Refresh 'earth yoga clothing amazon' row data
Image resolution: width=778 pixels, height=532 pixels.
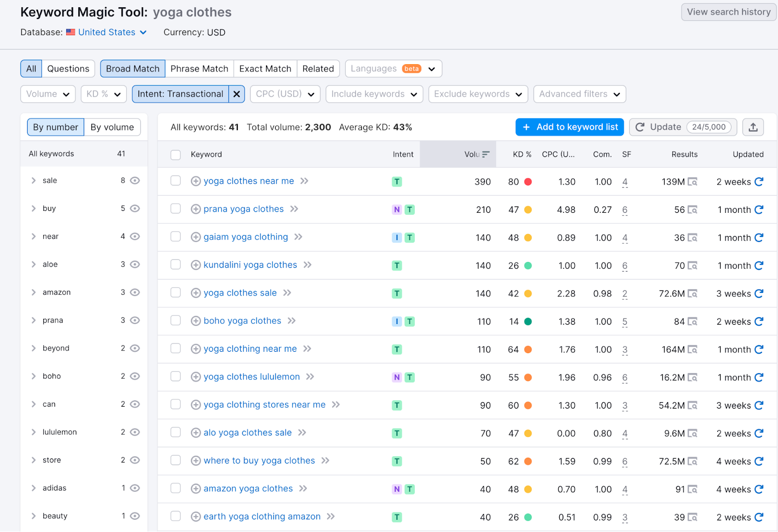[759, 517]
